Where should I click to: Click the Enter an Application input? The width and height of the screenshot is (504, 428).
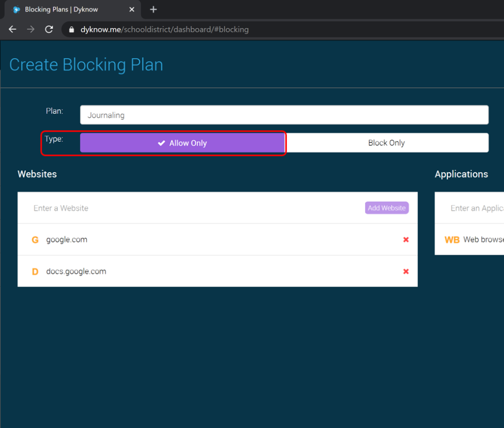click(x=476, y=208)
